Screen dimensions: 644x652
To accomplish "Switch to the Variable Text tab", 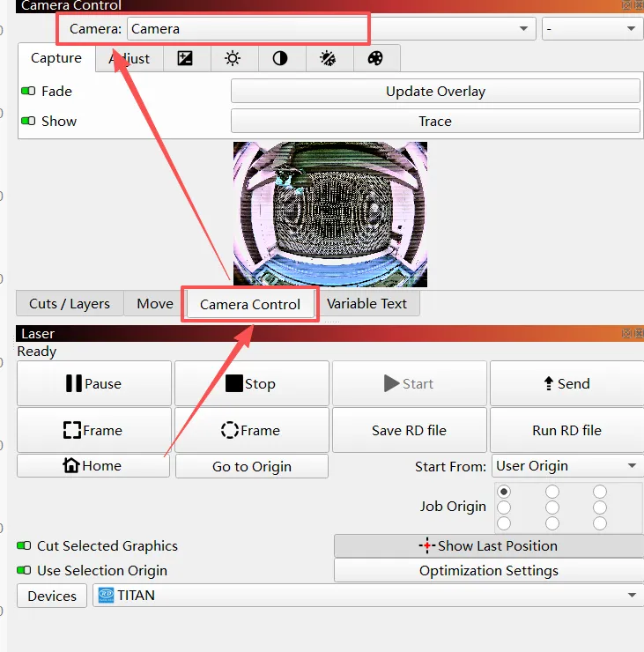I will [367, 304].
